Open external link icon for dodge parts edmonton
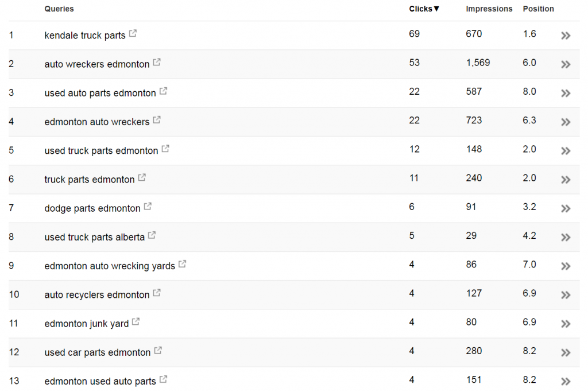The width and height of the screenshot is (588, 392). click(x=148, y=207)
